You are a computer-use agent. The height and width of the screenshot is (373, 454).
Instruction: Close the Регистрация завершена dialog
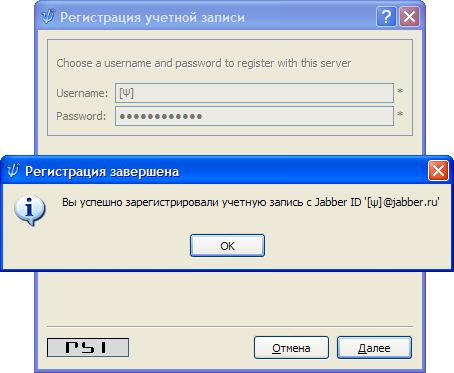click(x=438, y=171)
